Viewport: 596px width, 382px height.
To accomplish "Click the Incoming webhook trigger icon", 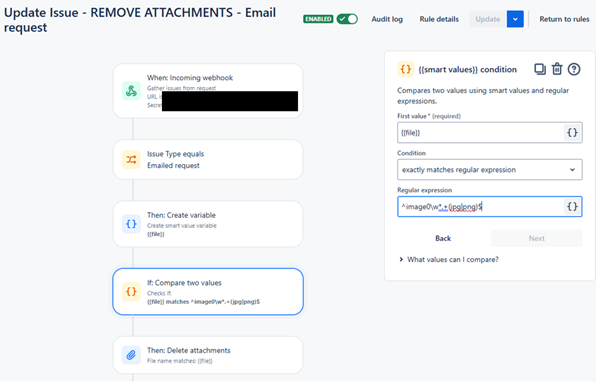I will coord(131,91).
